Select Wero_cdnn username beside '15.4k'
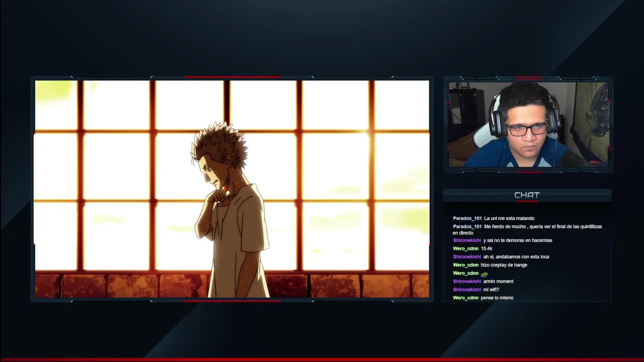The width and height of the screenshot is (644, 362). [x=465, y=248]
